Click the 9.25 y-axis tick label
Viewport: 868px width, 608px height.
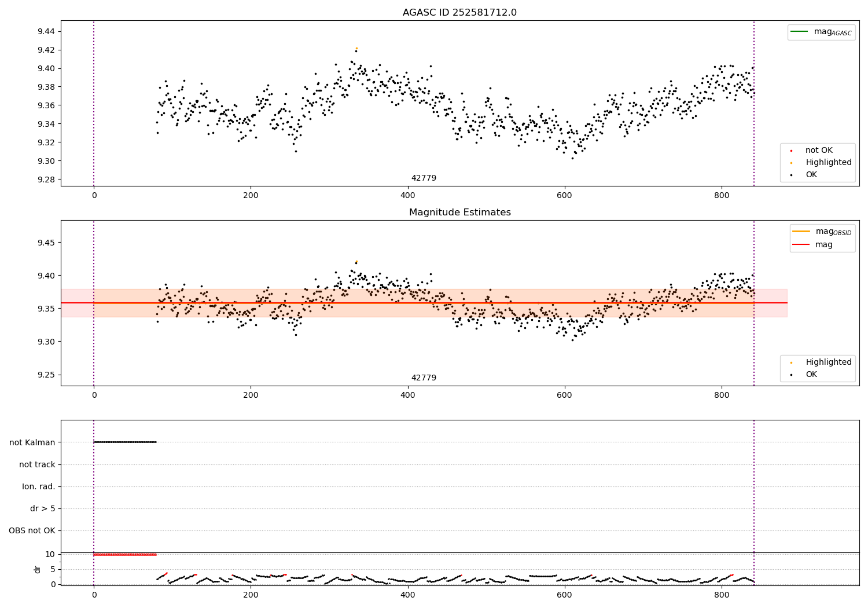(x=45, y=375)
